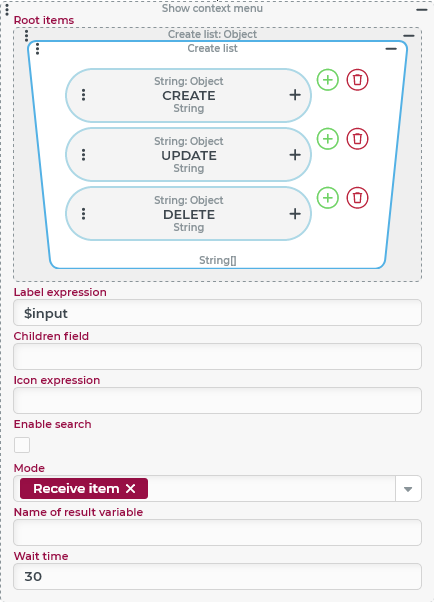
Task: Toggle the Enable search checkbox
Action: [x=22, y=445]
